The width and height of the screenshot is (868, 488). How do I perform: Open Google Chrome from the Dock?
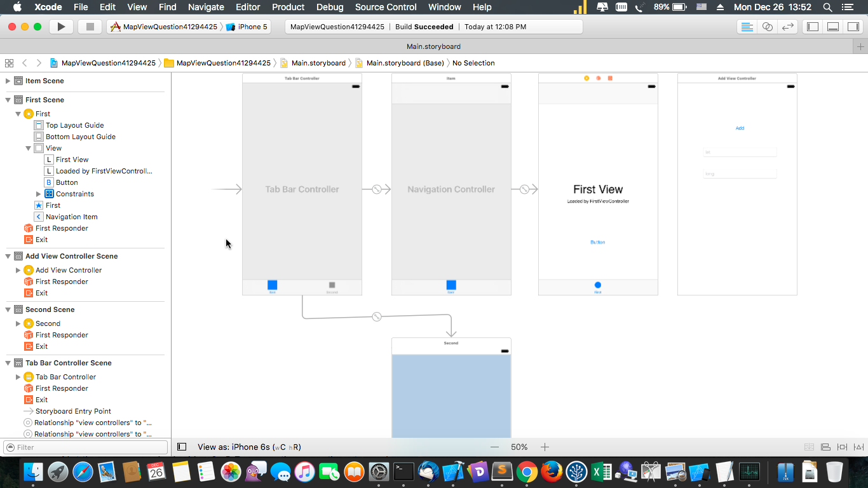(527, 472)
